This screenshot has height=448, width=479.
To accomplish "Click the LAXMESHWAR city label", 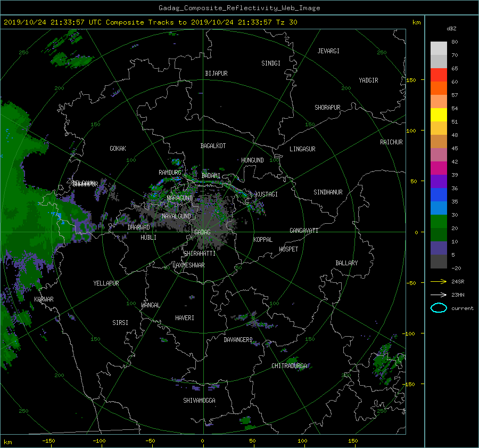I will click(x=188, y=265).
